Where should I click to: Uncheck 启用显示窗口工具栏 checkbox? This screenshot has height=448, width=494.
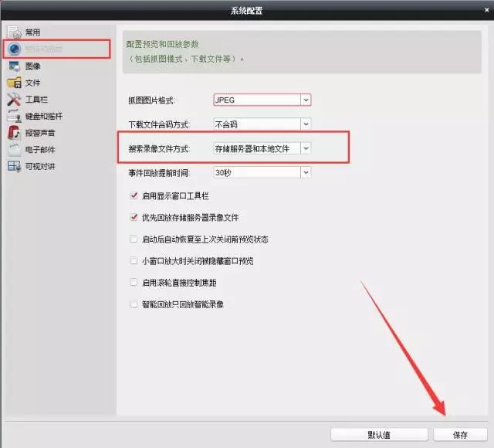coord(134,196)
